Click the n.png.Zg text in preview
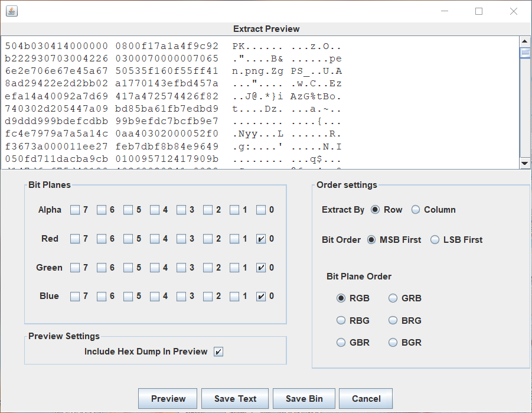 258,71
